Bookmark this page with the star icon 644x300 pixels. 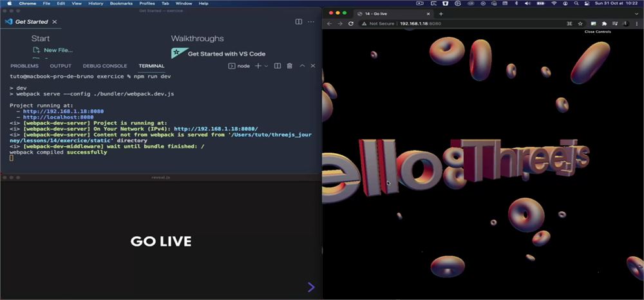point(580,24)
